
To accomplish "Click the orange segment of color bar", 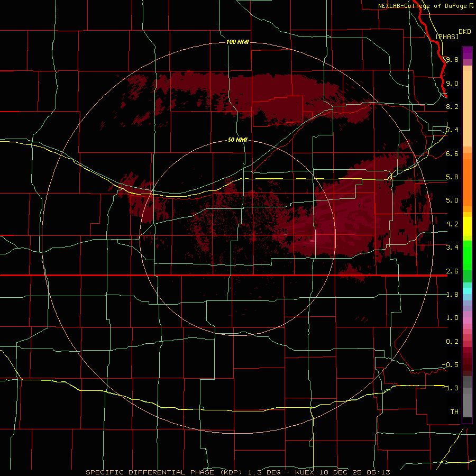I will click(x=467, y=182).
